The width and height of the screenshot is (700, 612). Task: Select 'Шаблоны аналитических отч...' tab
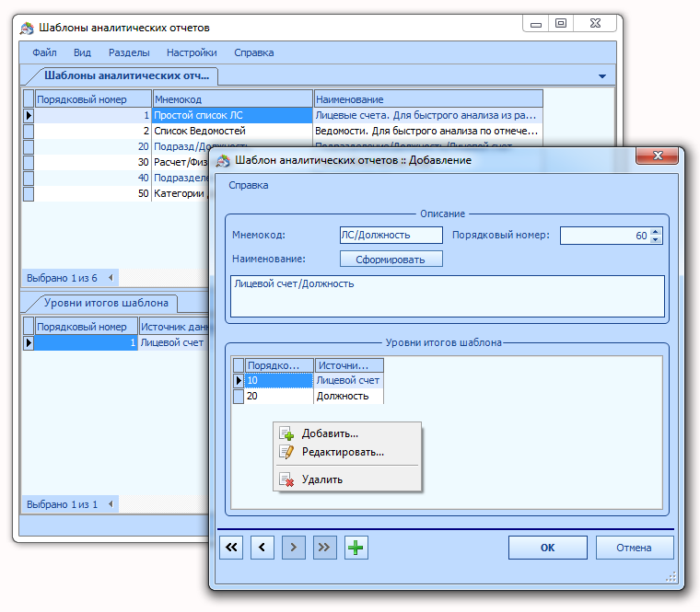(126, 75)
